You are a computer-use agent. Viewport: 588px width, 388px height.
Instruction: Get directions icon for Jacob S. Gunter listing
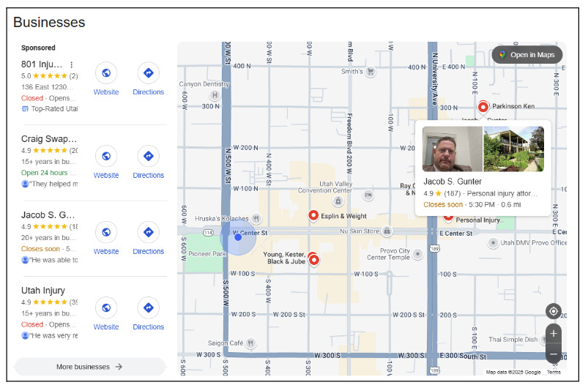tap(149, 232)
